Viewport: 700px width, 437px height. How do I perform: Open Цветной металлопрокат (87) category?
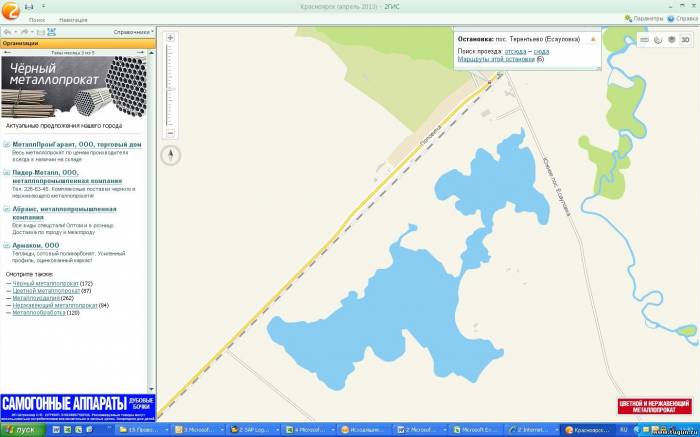46,291
